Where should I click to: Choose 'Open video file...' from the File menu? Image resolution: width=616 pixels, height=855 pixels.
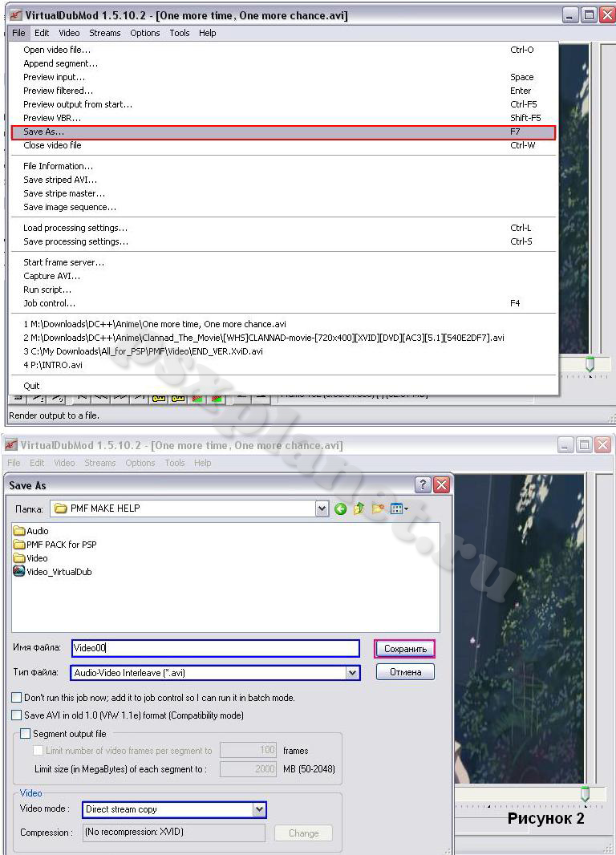(283, 50)
